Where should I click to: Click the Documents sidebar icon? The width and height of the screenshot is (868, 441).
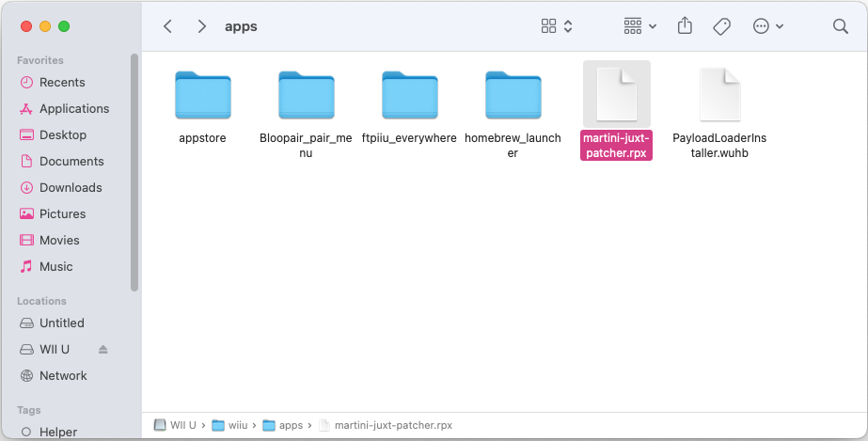(x=26, y=161)
